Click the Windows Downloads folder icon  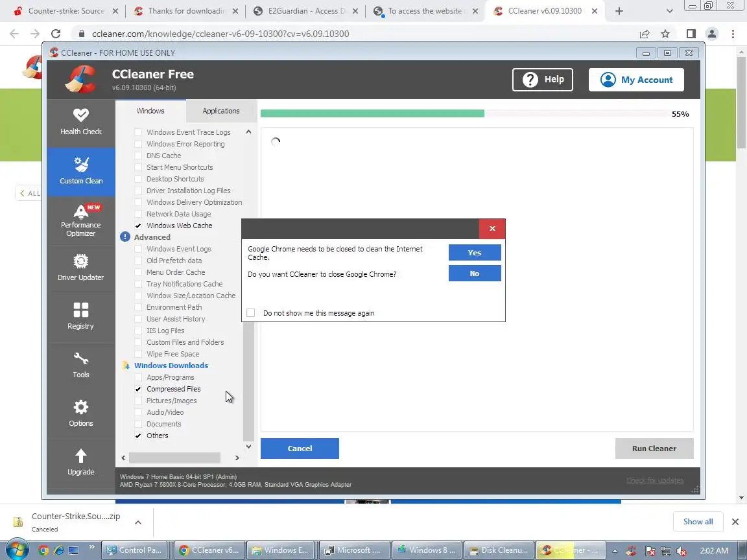(126, 366)
